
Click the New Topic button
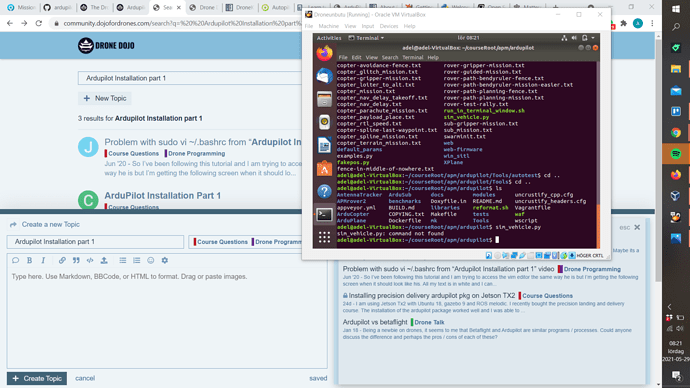pyautogui.click(x=105, y=98)
